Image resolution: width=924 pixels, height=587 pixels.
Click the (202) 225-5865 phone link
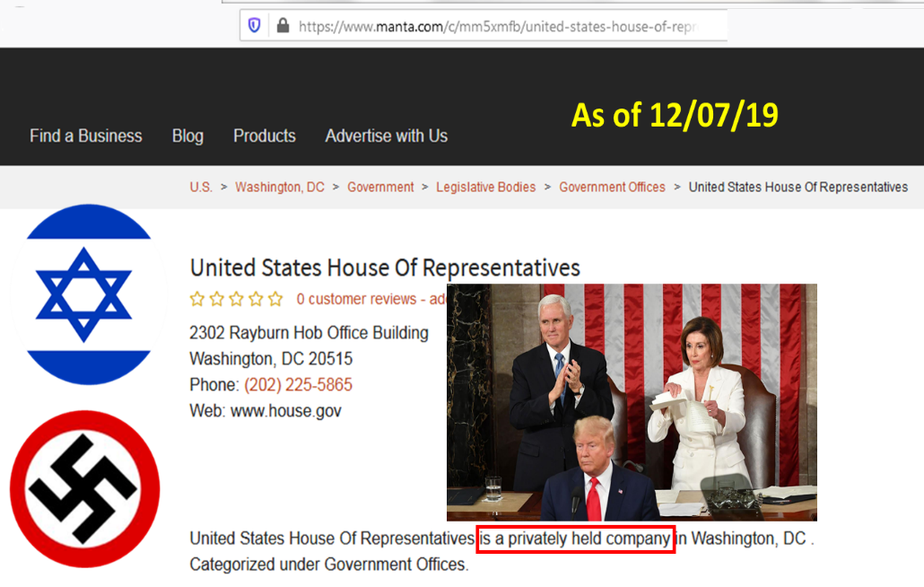(x=298, y=385)
